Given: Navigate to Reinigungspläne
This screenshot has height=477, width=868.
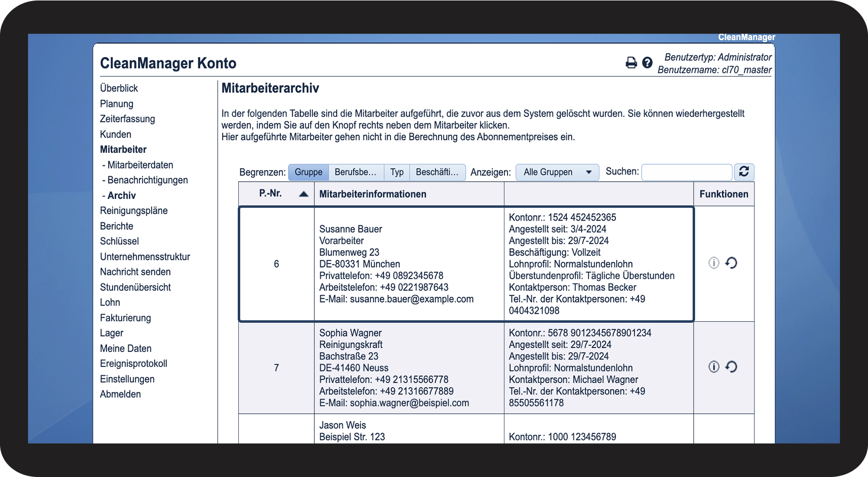Looking at the screenshot, I should (134, 211).
